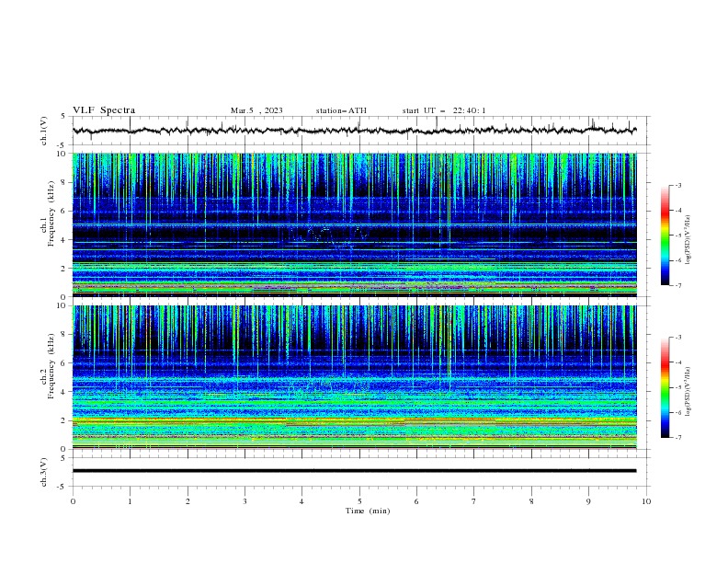The image size is (728, 563).
Task: Select the "start UT = 22:40: 1" text
Action: (444, 110)
